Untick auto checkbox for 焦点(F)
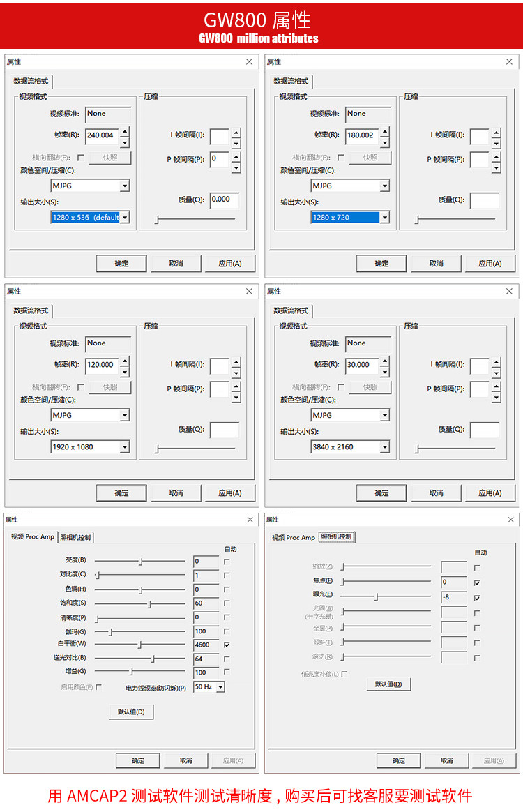Screen dimensions: 523x812 click(x=477, y=582)
